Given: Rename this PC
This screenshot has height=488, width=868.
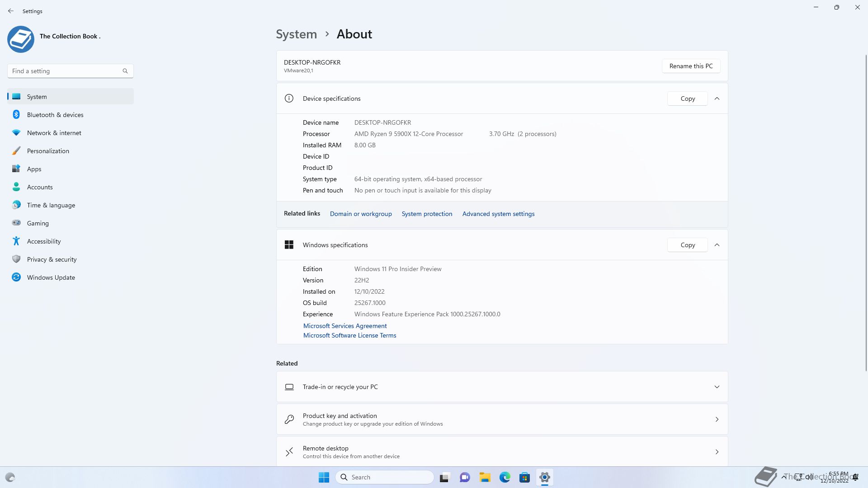Looking at the screenshot, I should [x=691, y=66].
